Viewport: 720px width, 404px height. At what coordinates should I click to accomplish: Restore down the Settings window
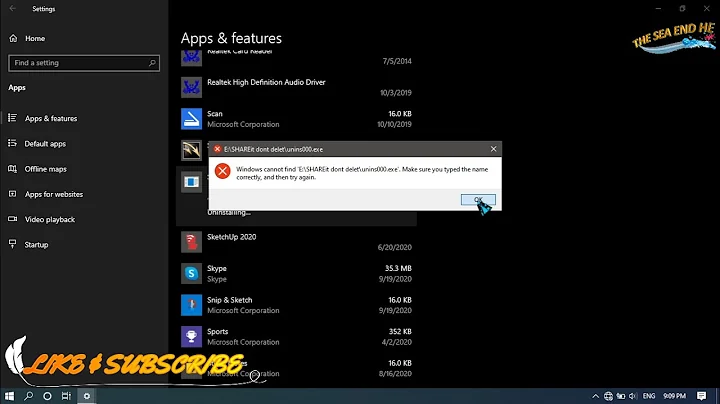coord(682,8)
